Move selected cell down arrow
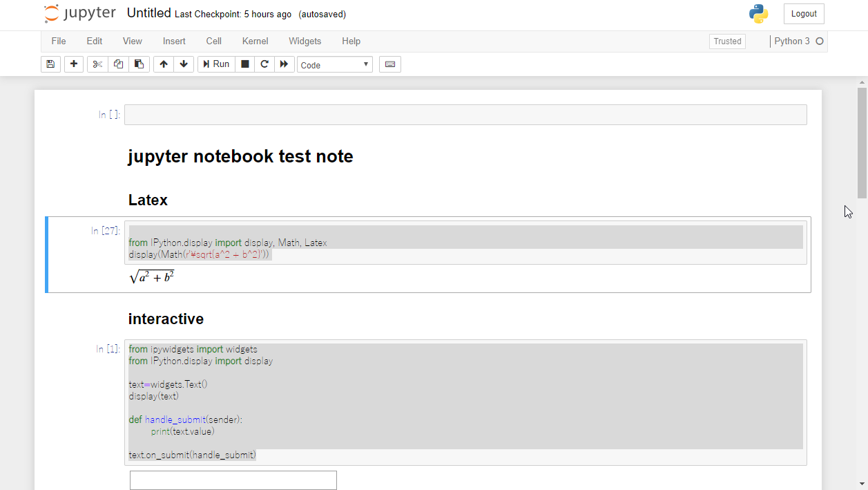Image resolution: width=868 pixels, height=490 pixels. click(184, 64)
